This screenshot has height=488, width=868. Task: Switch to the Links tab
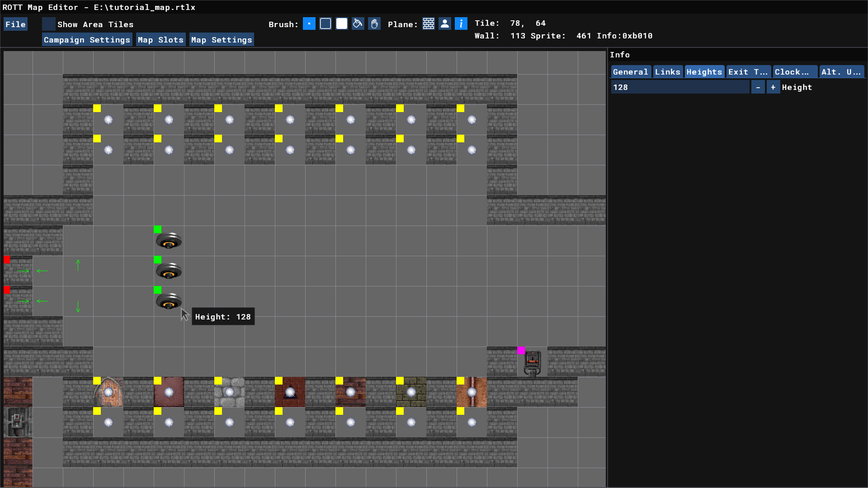[667, 72]
